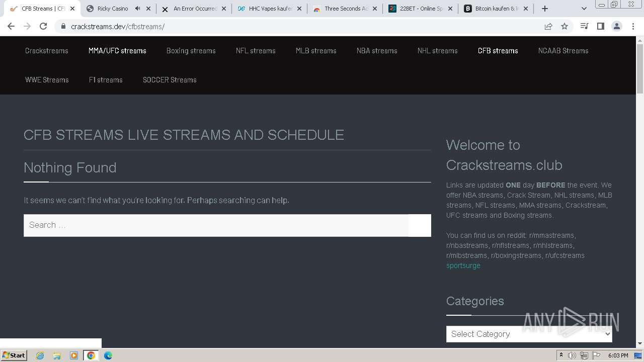644x362 pixels.
Task: Open the MLB streams menu item
Action: (316, 51)
